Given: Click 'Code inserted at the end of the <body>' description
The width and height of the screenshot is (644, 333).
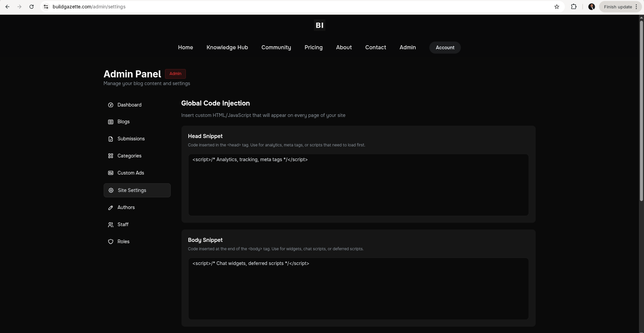Looking at the screenshot, I should point(276,249).
